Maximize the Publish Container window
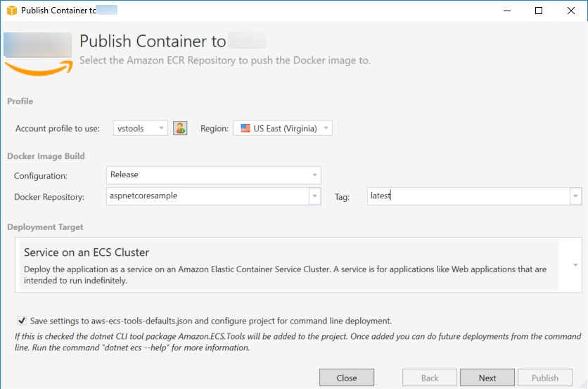 pyautogui.click(x=538, y=11)
